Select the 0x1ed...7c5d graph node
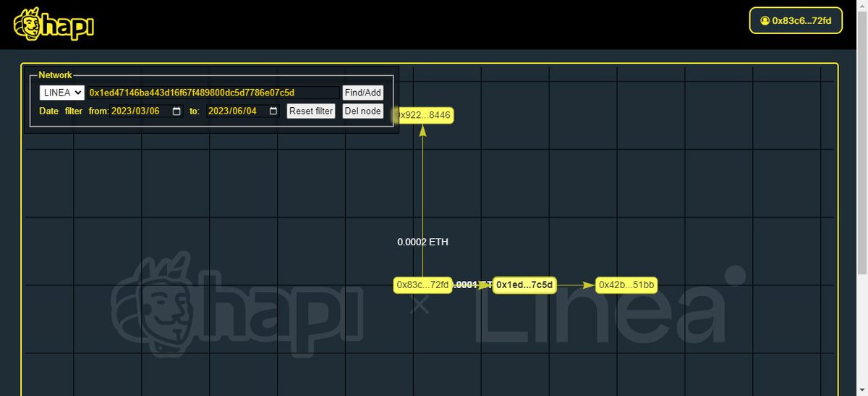Viewport: 868px width, 396px height. (x=525, y=285)
